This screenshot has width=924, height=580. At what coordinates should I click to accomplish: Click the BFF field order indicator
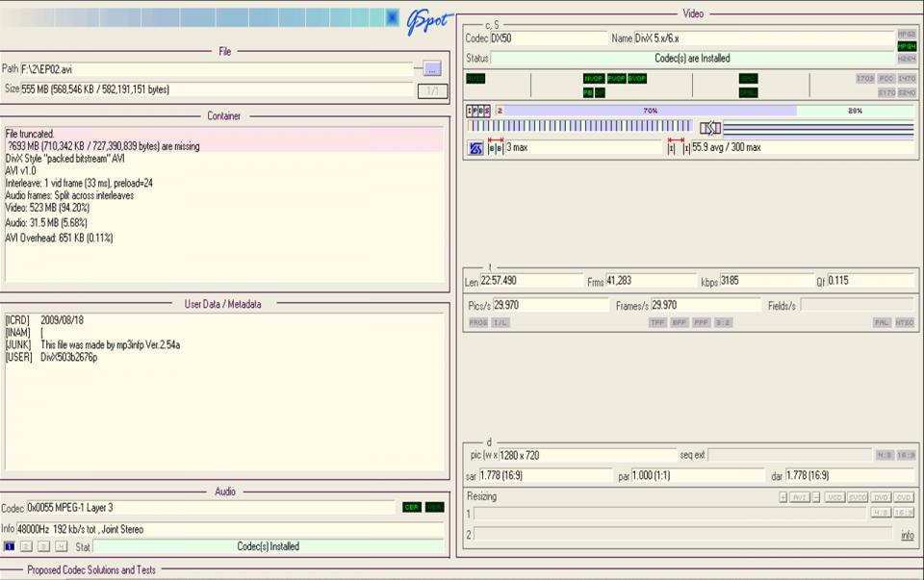tap(680, 322)
